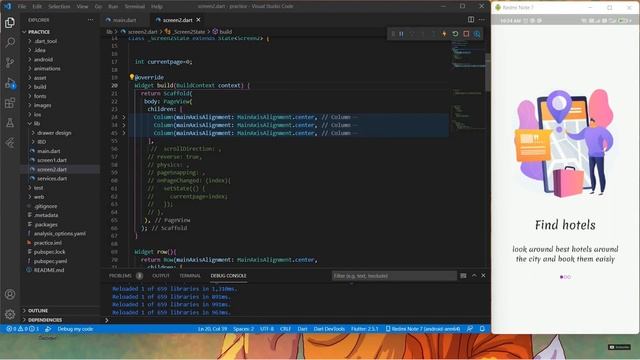Open the File menu
Viewport: 640px width, 360px height.
pos(22,7)
